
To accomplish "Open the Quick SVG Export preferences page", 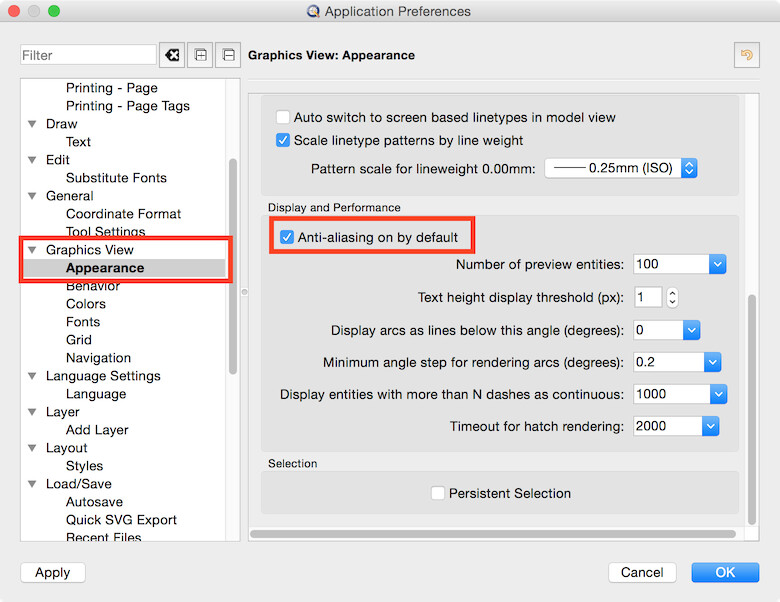I will 121,520.
